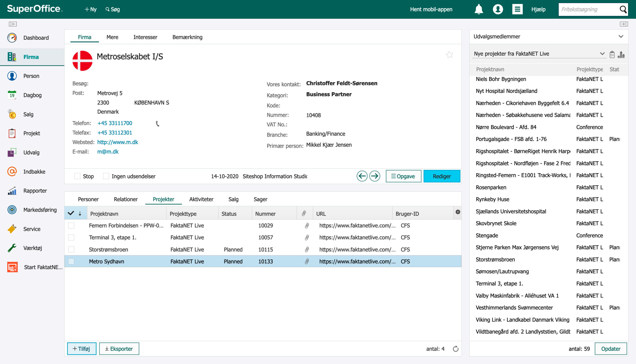Switch to the Interesser tab
The height and width of the screenshot is (364, 636).
[x=145, y=37]
